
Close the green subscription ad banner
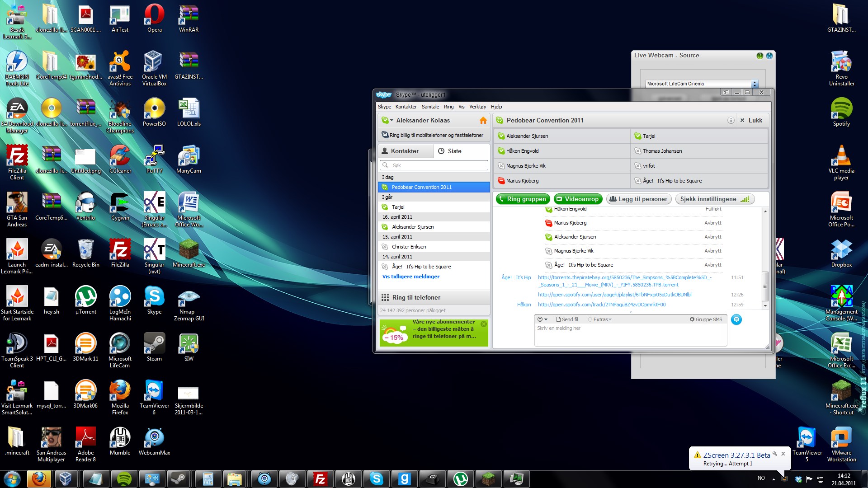click(x=483, y=324)
